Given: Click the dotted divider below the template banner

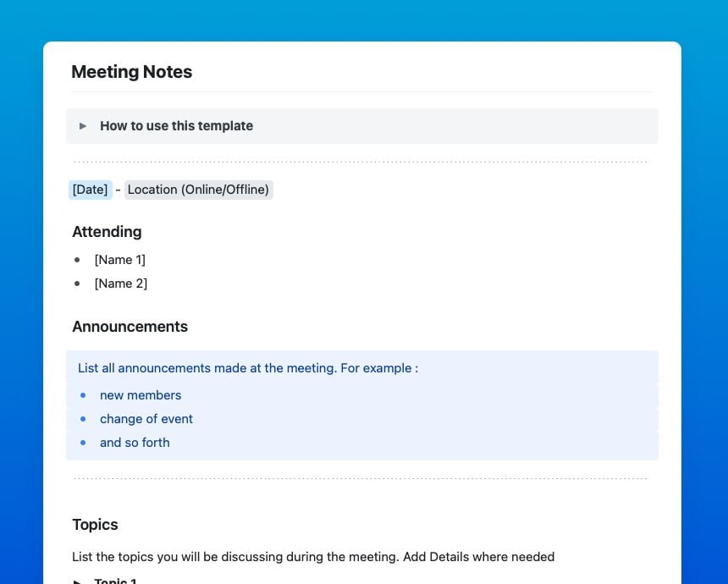Looking at the screenshot, I should tap(362, 158).
